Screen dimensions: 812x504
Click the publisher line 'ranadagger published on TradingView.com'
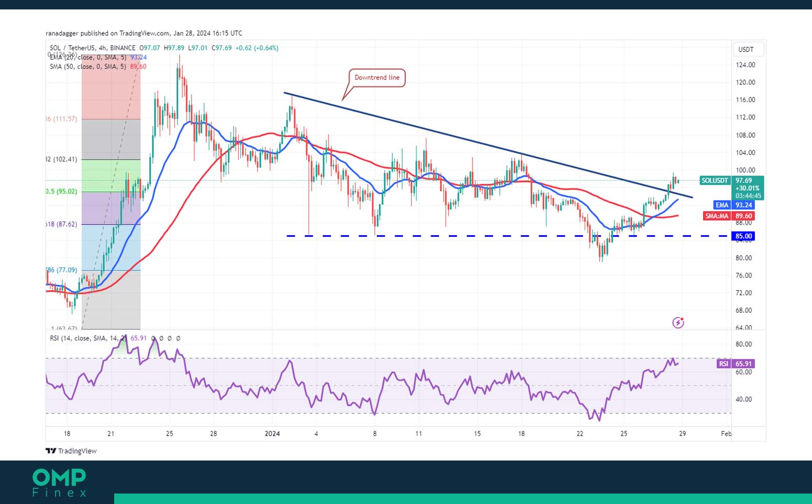pos(107,33)
